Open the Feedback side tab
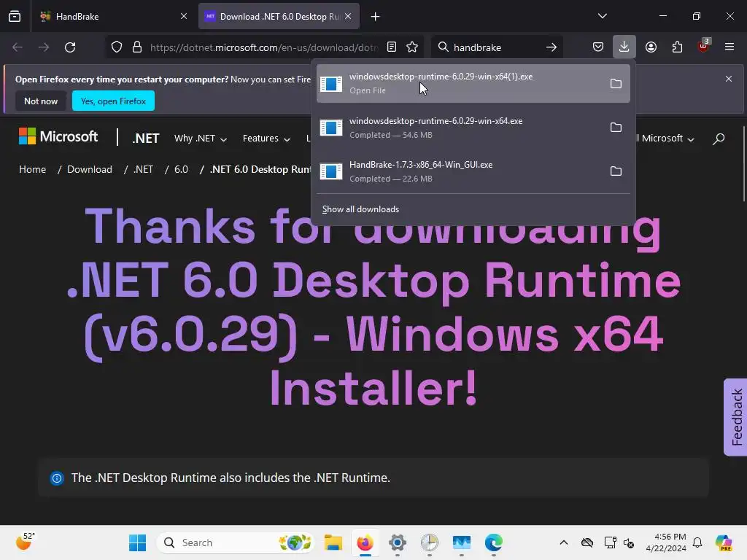Screen dimensions: 747x560 735,417
